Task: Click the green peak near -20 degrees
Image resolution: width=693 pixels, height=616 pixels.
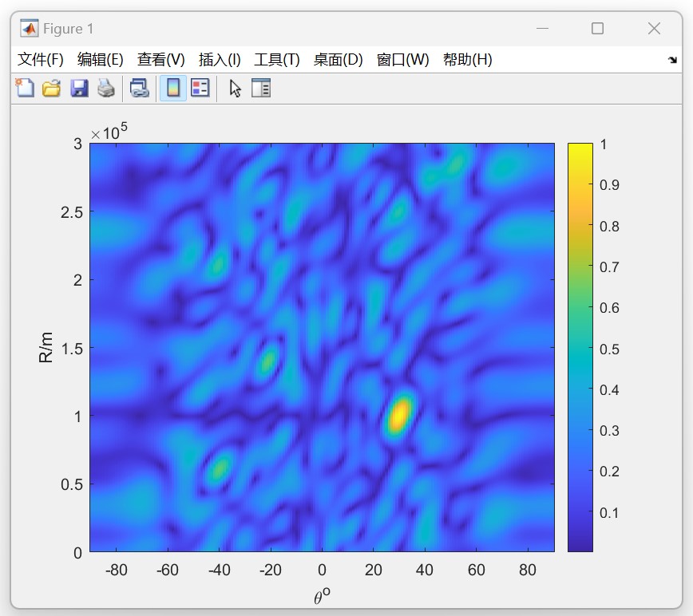Action: pyautogui.click(x=267, y=361)
